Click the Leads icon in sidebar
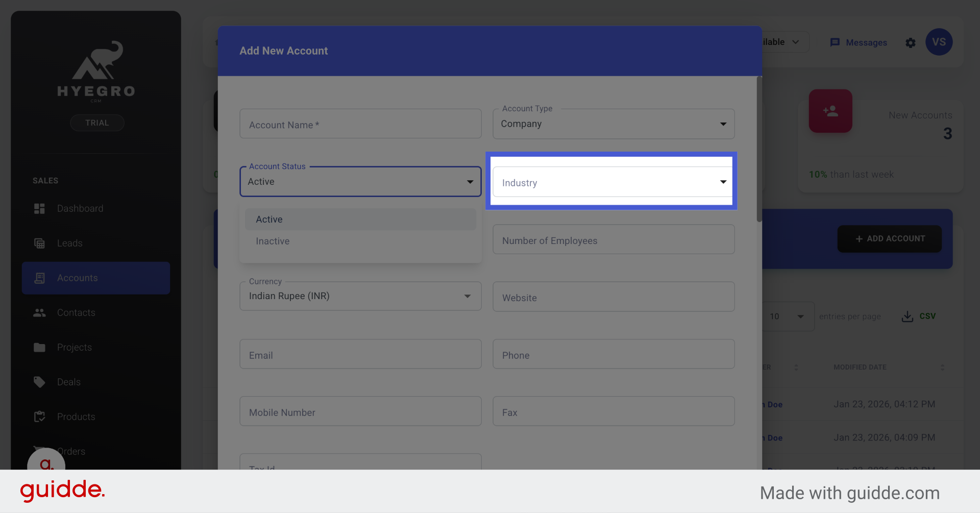 tap(39, 243)
